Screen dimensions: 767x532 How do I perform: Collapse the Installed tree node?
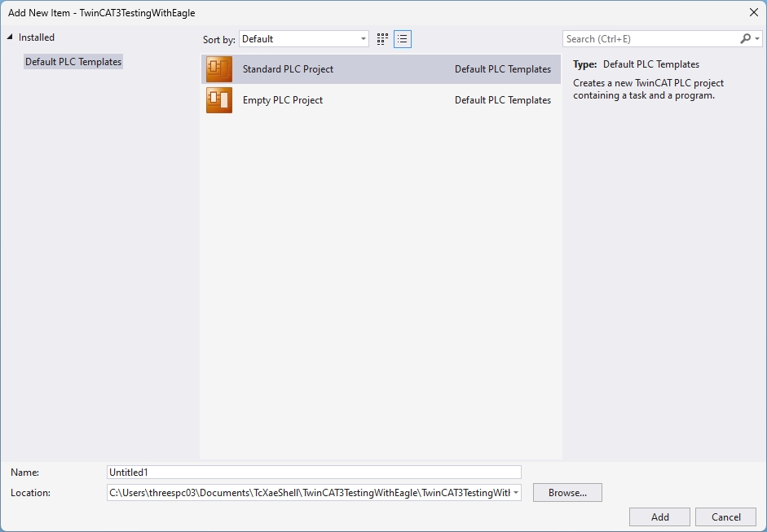(x=10, y=37)
